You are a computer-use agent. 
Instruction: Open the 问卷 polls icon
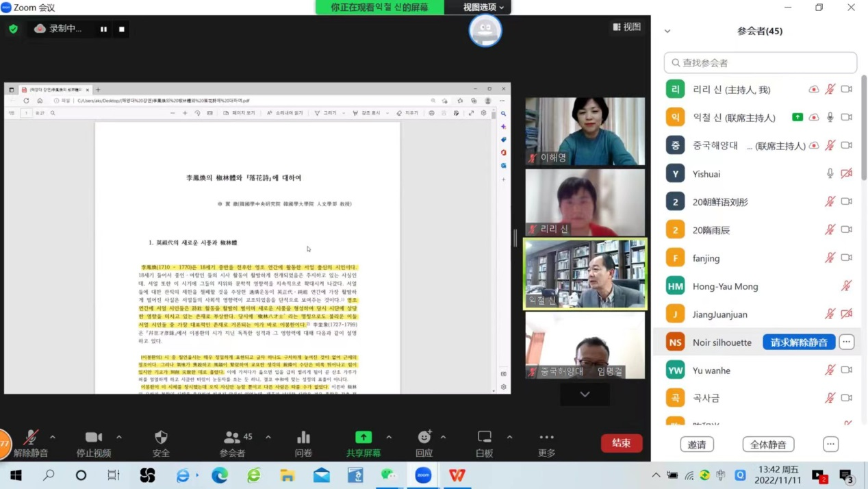(303, 443)
